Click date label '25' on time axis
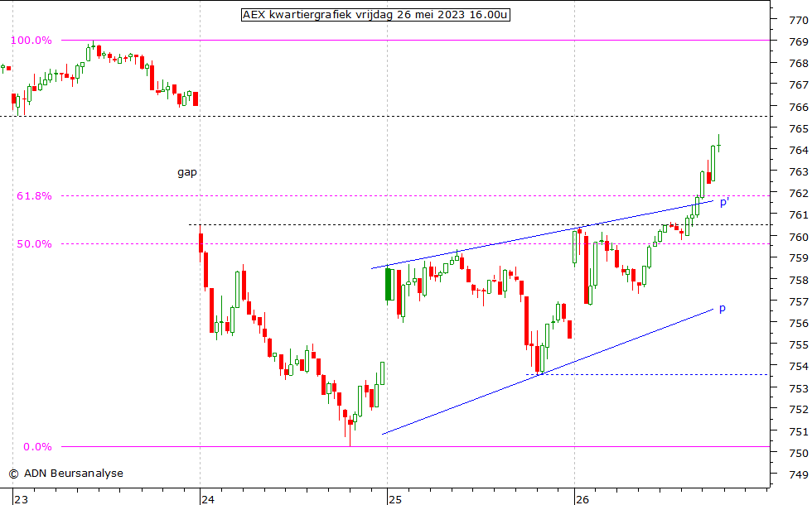This screenshot has height=505, width=812. pyautogui.click(x=395, y=499)
